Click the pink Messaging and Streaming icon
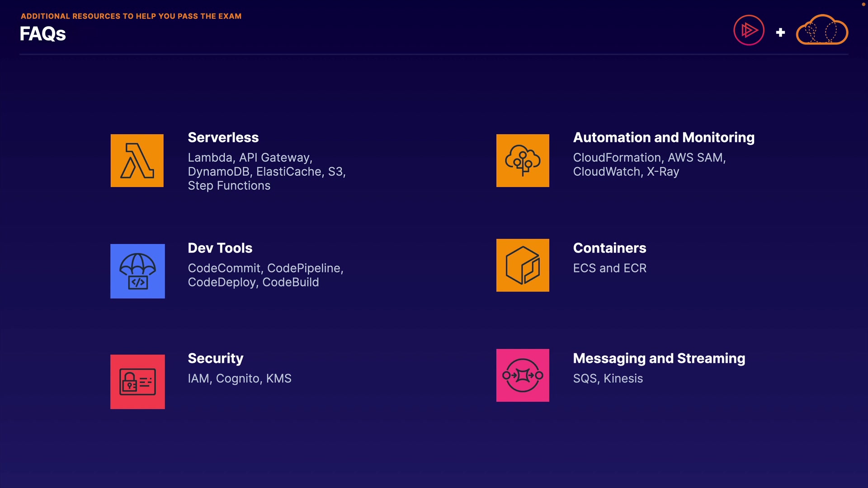The height and width of the screenshot is (488, 868). [x=523, y=375]
